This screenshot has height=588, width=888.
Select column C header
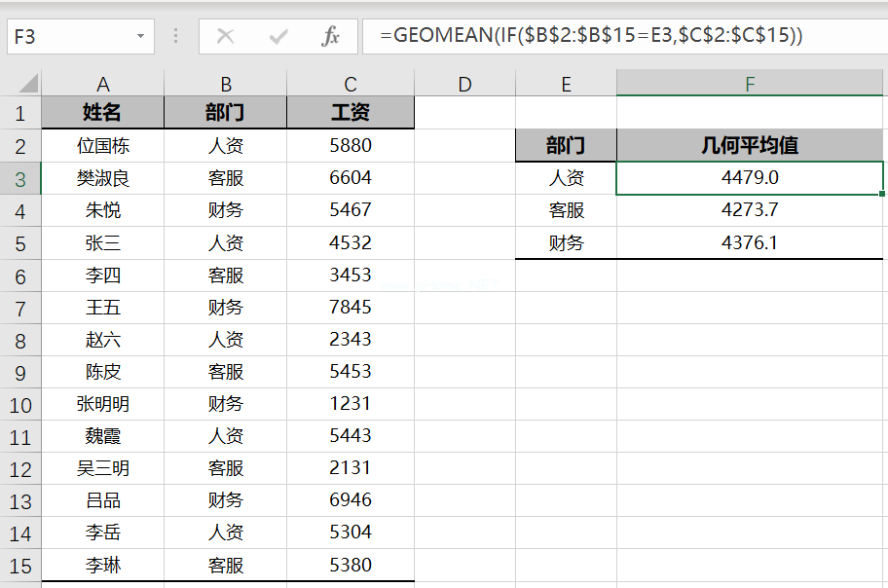click(x=350, y=84)
